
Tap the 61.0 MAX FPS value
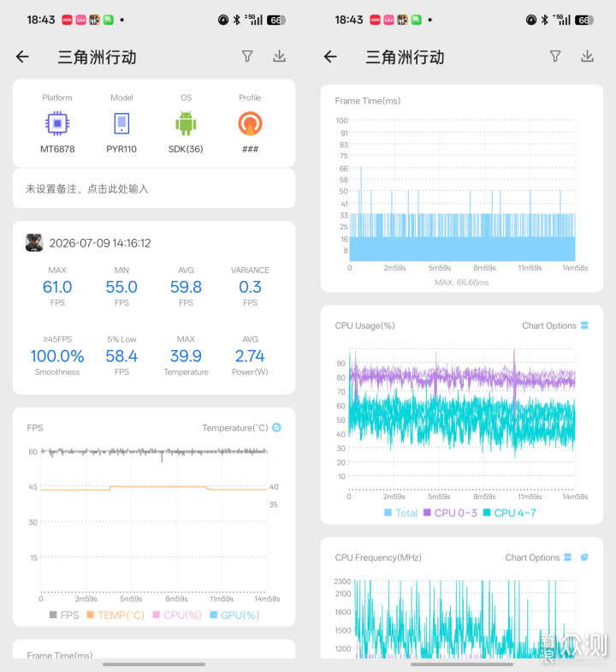point(57,287)
